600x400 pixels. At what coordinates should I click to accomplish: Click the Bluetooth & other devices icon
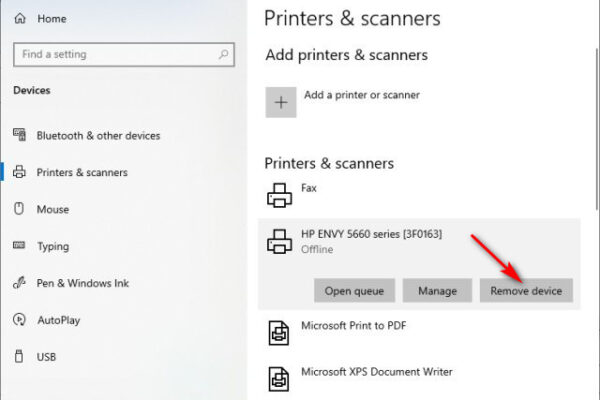click(20, 135)
